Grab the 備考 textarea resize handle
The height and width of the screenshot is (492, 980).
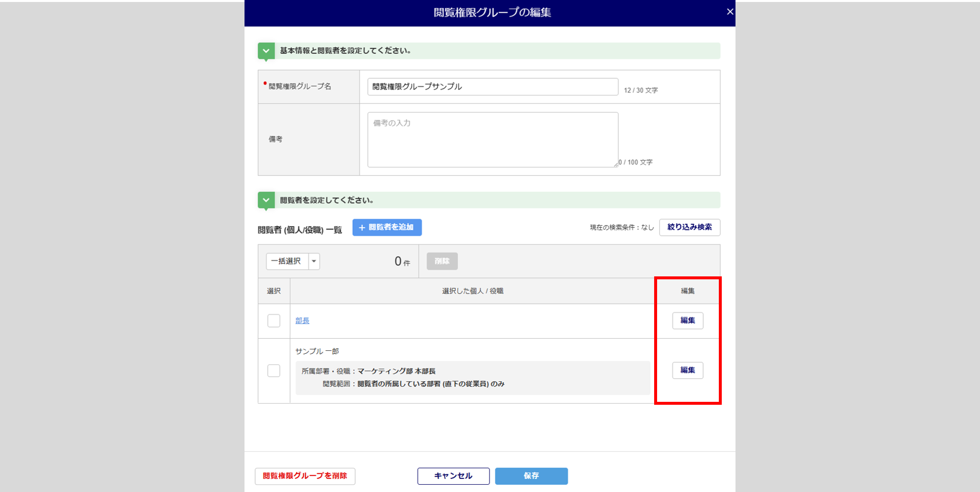click(616, 165)
